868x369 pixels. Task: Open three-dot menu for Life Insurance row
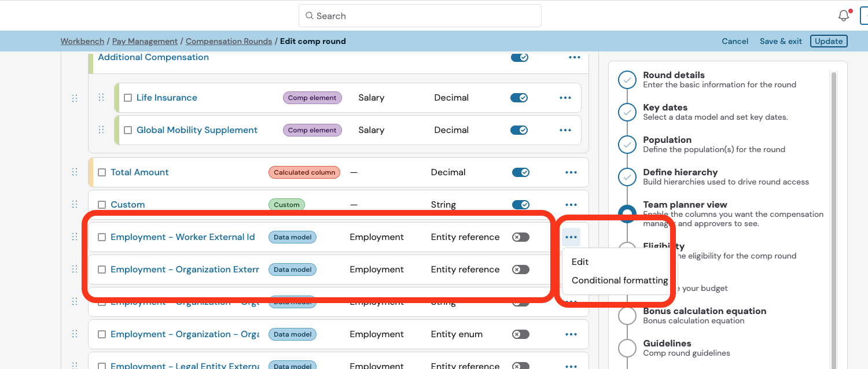(x=565, y=98)
